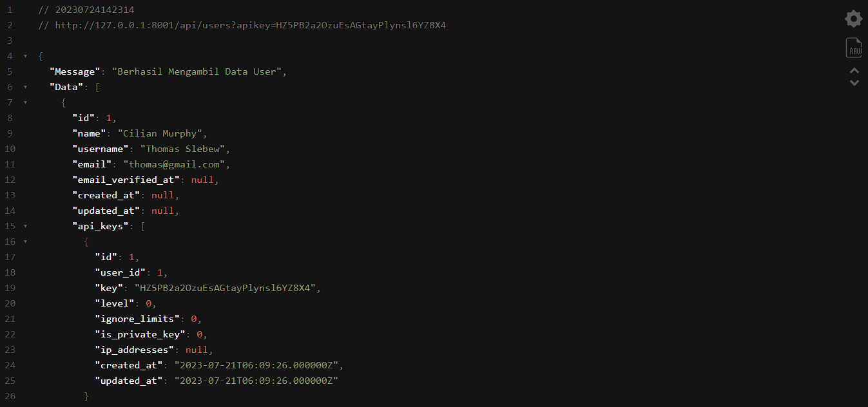Click the up chevron icon
The image size is (868, 407).
click(x=854, y=70)
